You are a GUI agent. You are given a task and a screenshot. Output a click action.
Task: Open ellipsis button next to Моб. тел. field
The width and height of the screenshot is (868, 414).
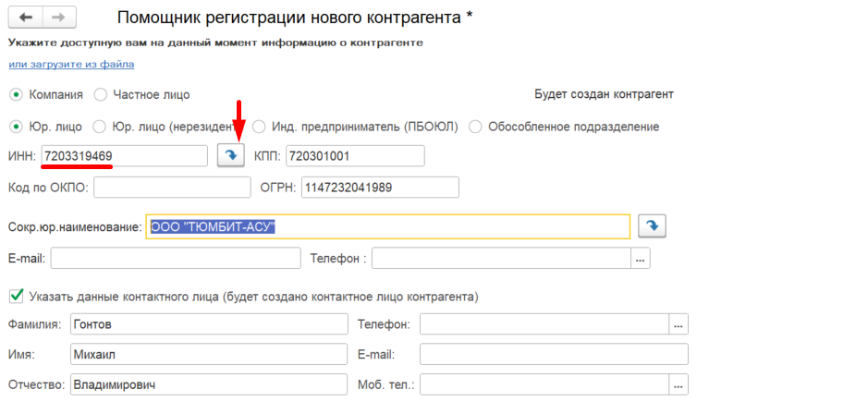pyautogui.click(x=679, y=384)
